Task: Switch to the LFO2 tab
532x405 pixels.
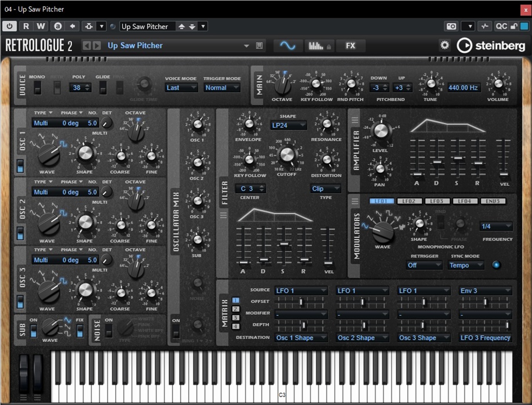Action: [409, 201]
